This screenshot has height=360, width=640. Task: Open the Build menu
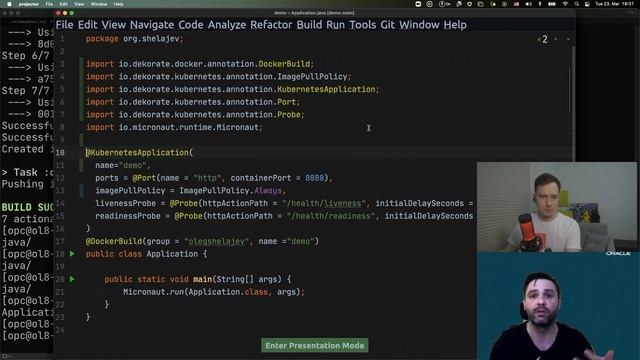(309, 25)
